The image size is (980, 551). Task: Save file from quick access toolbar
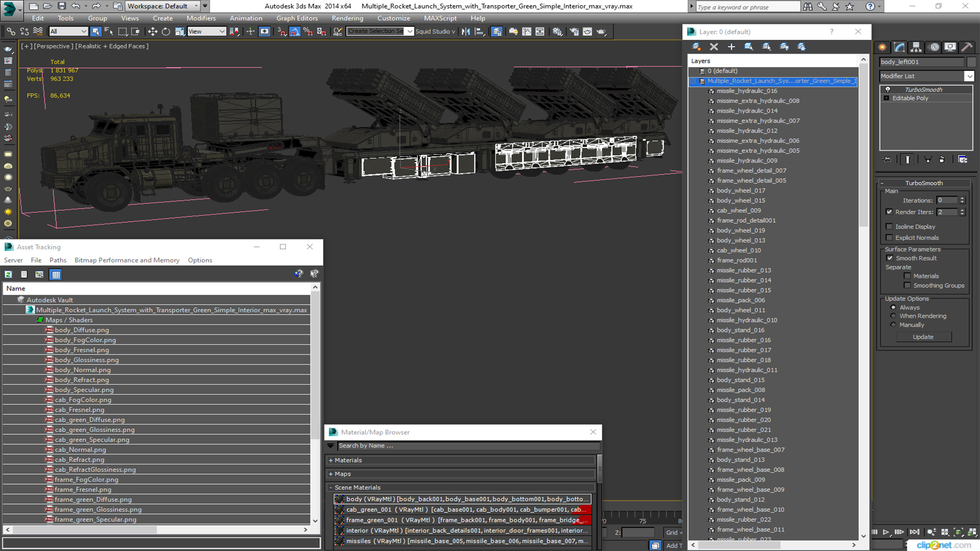[62, 6]
